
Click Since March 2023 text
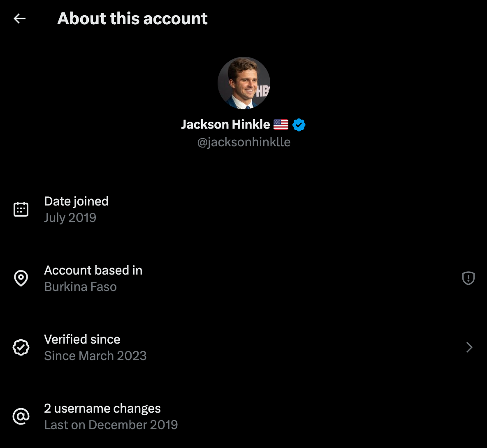[x=95, y=356]
